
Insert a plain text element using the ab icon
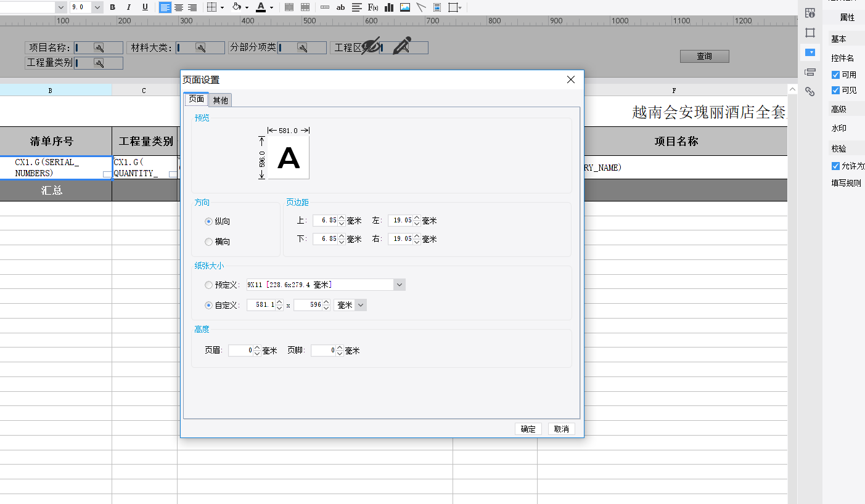pyautogui.click(x=340, y=7)
